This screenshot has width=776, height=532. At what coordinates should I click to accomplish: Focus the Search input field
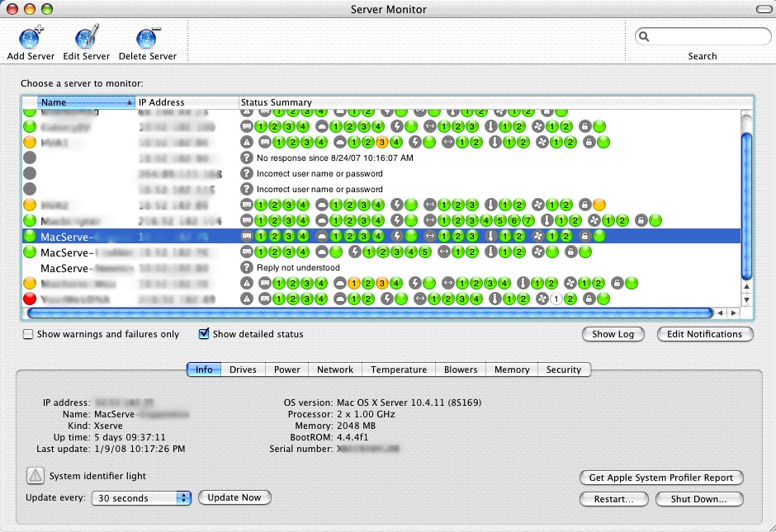703,36
